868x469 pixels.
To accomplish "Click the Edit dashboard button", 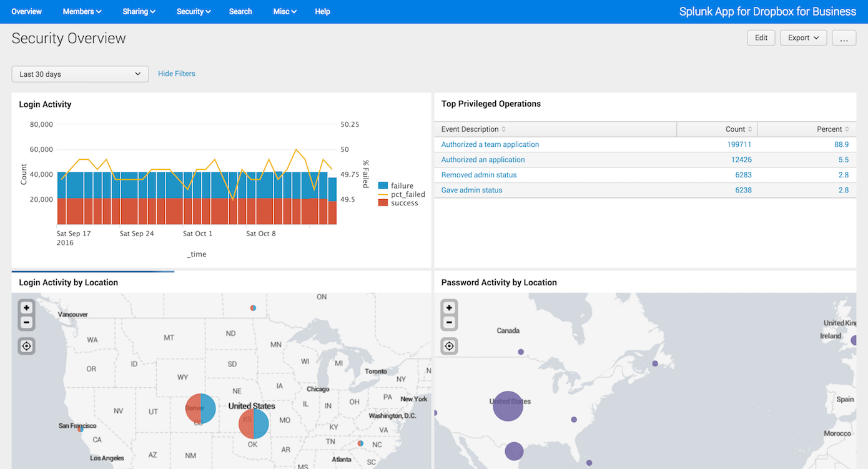I will pyautogui.click(x=761, y=38).
